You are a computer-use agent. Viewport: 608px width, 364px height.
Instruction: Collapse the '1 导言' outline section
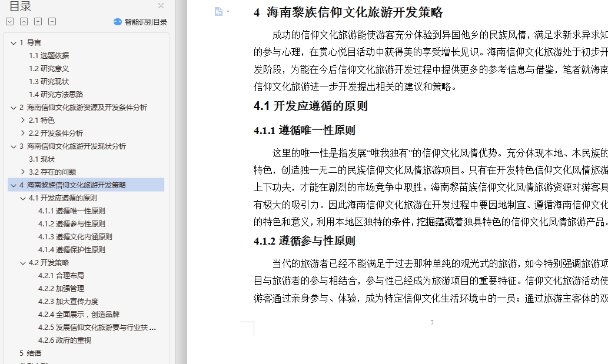14,43
